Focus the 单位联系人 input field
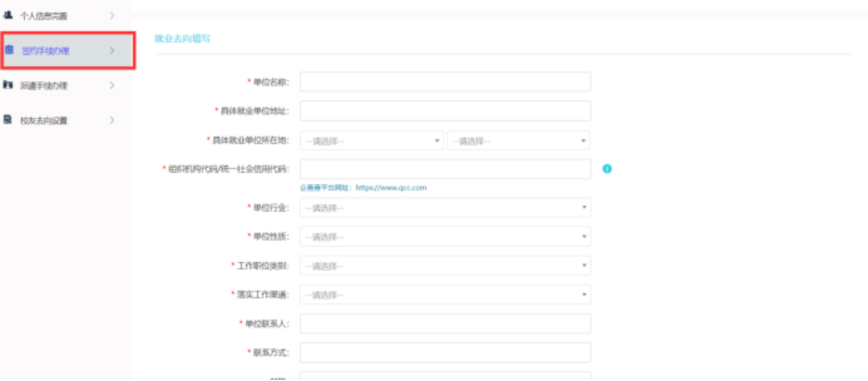The height and width of the screenshot is (381, 868). [445, 324]
